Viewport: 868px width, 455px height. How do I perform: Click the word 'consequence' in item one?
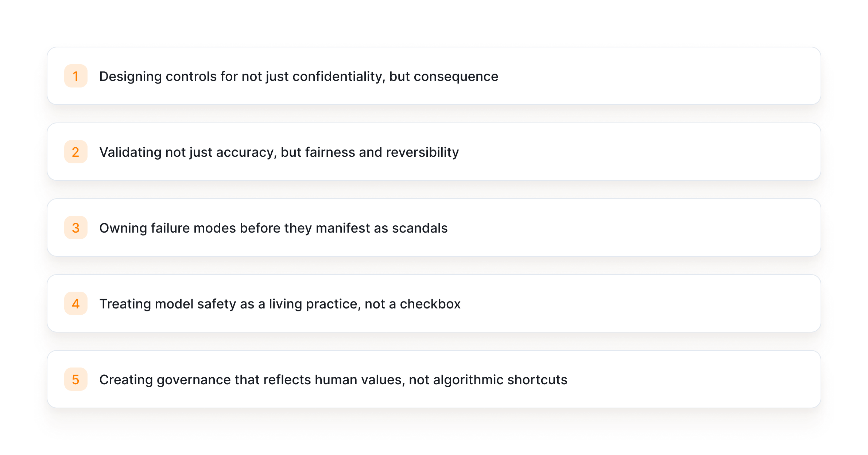click(456, 77)
